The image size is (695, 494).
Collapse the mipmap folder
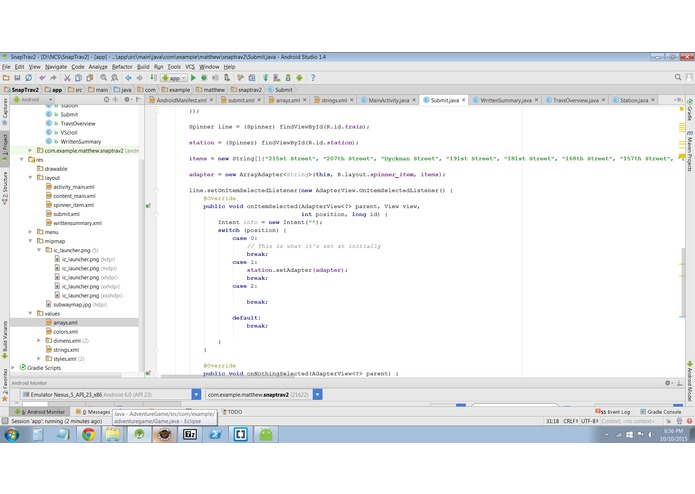[30, 241]
